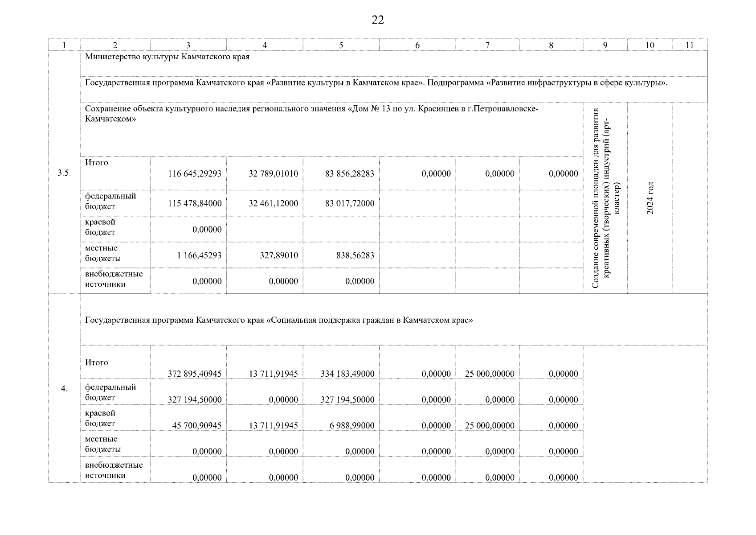756x535 pixels.
Task: Select the total value 116 645,29293
Action: (195, 174)
